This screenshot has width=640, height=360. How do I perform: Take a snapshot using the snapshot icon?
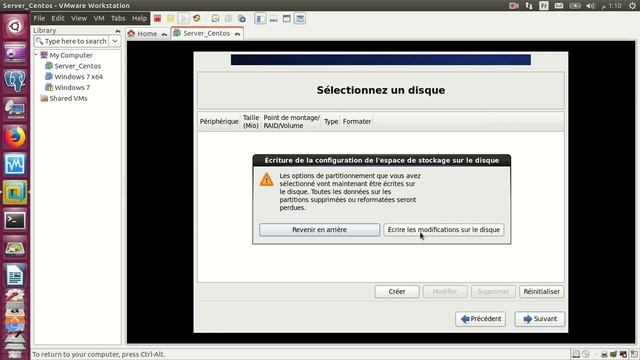pos(216,18)
